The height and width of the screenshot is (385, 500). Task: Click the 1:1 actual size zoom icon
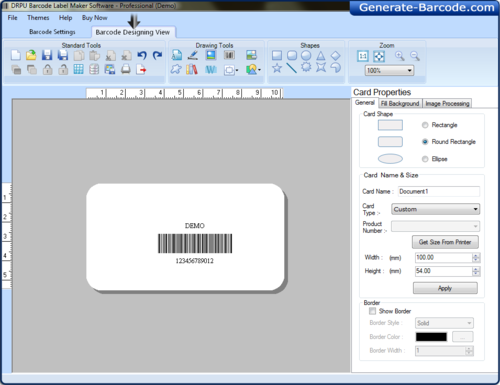[x=363, y=56]
